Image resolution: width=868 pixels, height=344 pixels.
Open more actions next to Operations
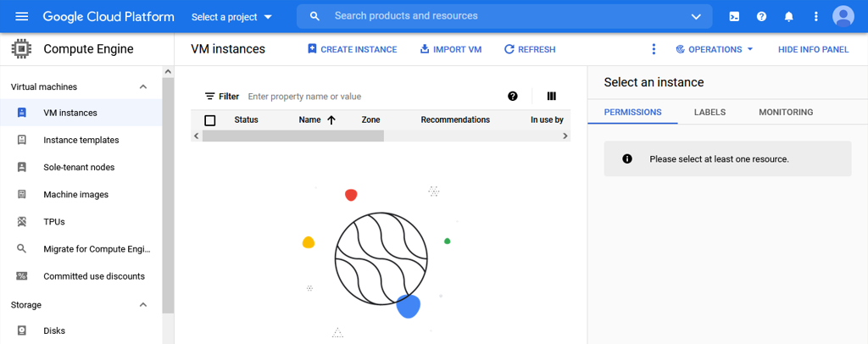coord(654,49)
